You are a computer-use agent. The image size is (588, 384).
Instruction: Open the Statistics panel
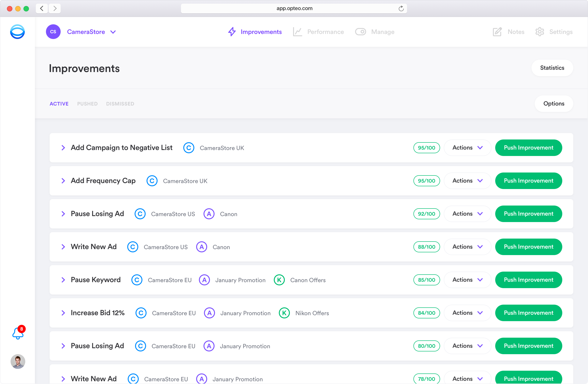(552, 68)
